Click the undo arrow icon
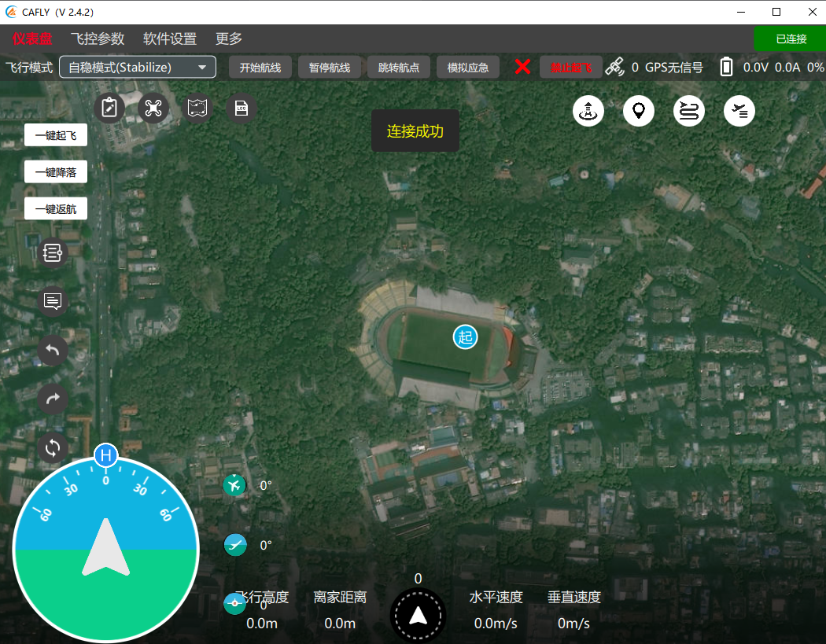The image size is (826, 644). (x=53, y=350)
